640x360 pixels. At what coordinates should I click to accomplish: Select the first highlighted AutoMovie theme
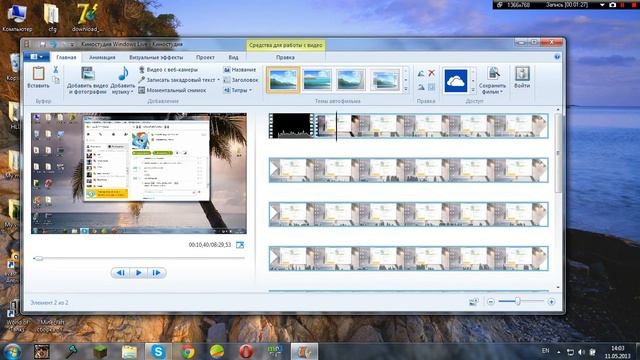click(283, 80)
